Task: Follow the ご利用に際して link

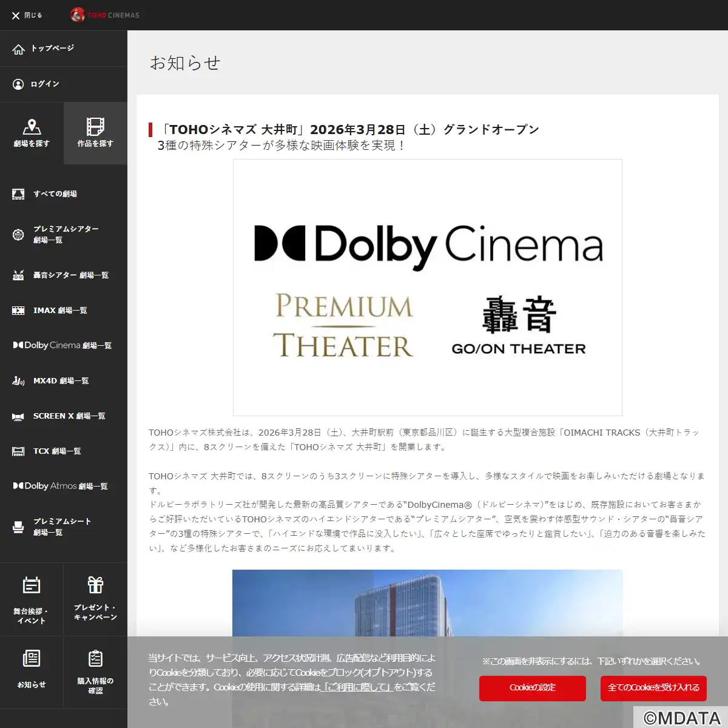Action: (x=357, y=687)
